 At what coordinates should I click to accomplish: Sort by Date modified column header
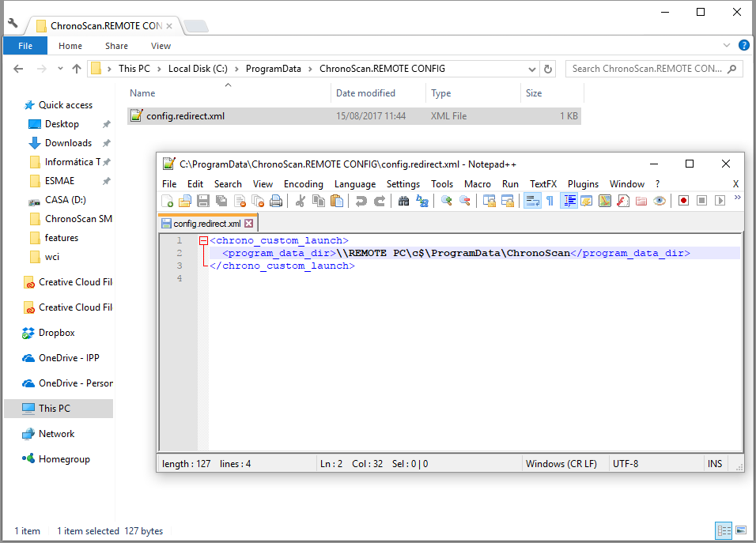(x=365, y=93)
